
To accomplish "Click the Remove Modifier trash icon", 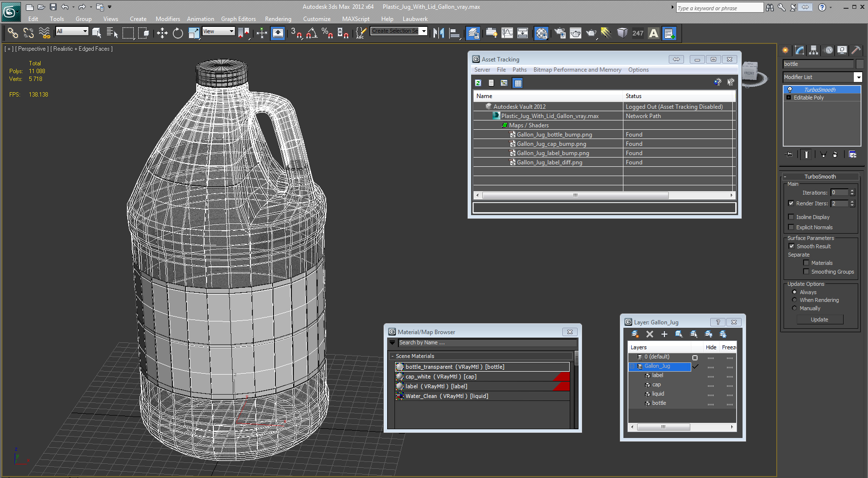I will click(x=835, y=155).
